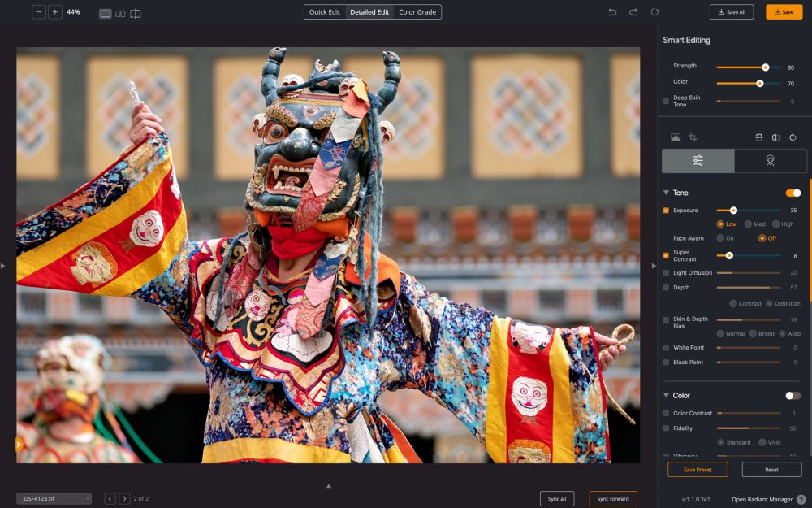This screenshot has width=812, height=508.
Task: Click Save Preset button
Action: (x=698, y=470)
